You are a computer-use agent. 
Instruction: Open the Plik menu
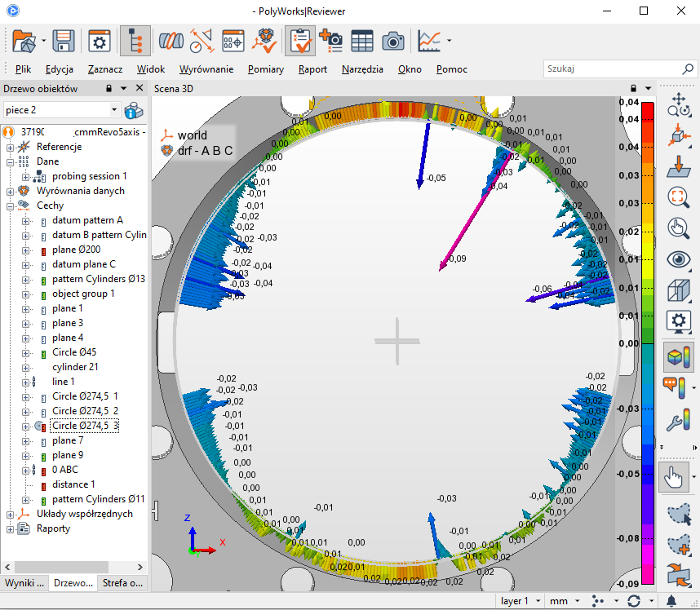pyautogui.click(x=23, y=69)
